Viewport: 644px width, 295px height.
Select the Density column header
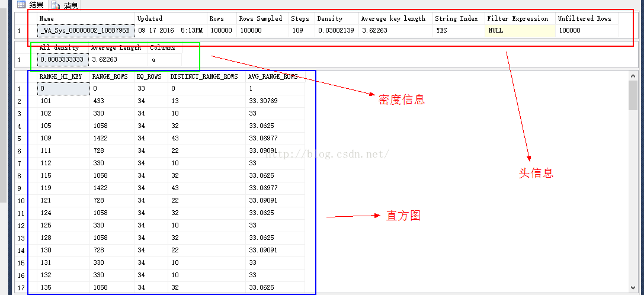337,18
